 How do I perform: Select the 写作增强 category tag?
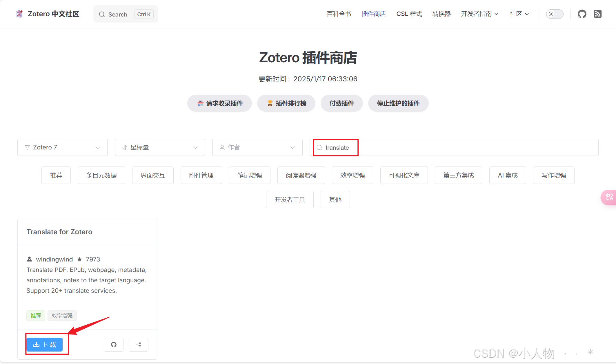click(x=554, y=175)
